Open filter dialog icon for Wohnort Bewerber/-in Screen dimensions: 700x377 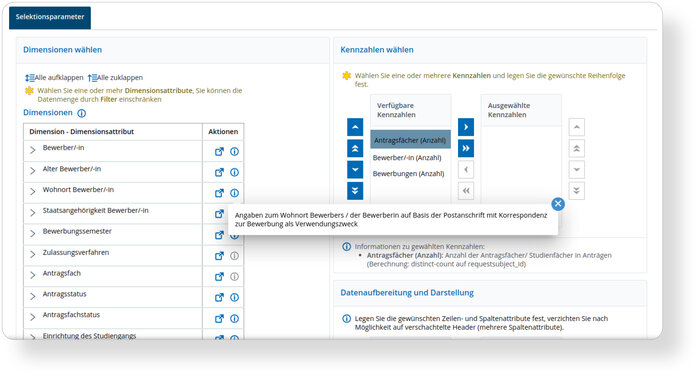click(x=219, y=193)
